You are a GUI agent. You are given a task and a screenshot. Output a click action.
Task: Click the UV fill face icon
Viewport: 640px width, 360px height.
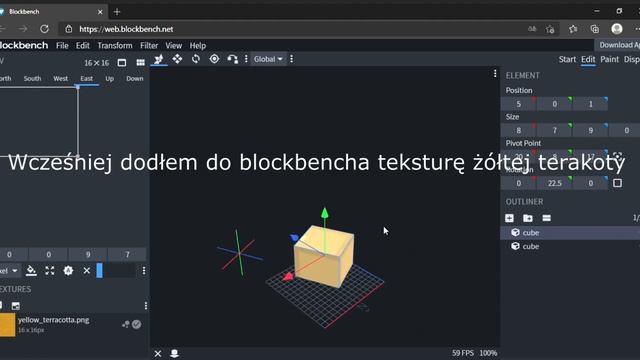tap(31, 271)
